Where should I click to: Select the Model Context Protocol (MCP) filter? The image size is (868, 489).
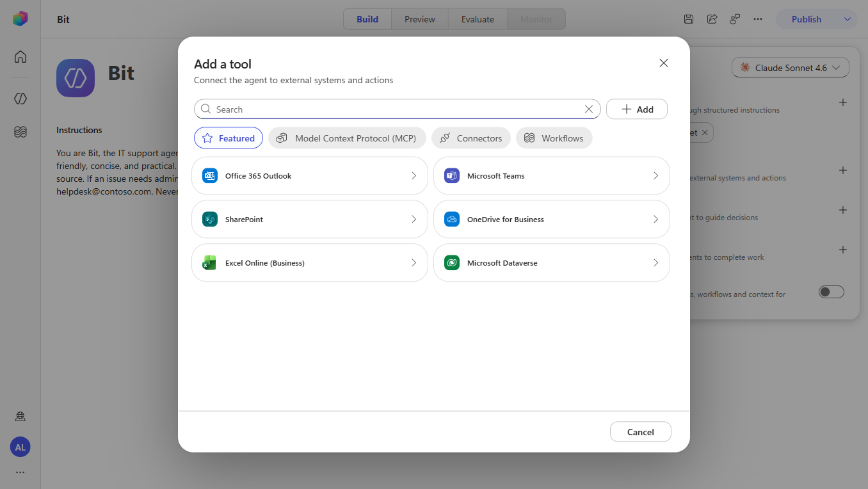point(347,138)
